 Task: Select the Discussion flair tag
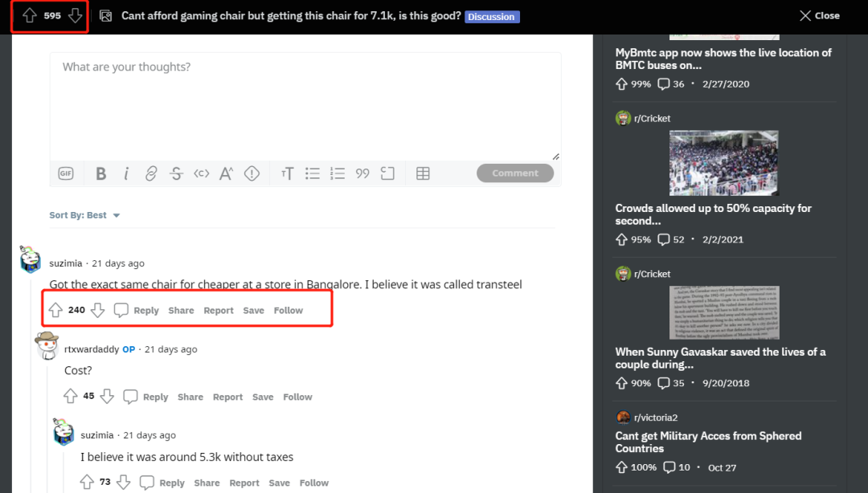coord(492,17)
